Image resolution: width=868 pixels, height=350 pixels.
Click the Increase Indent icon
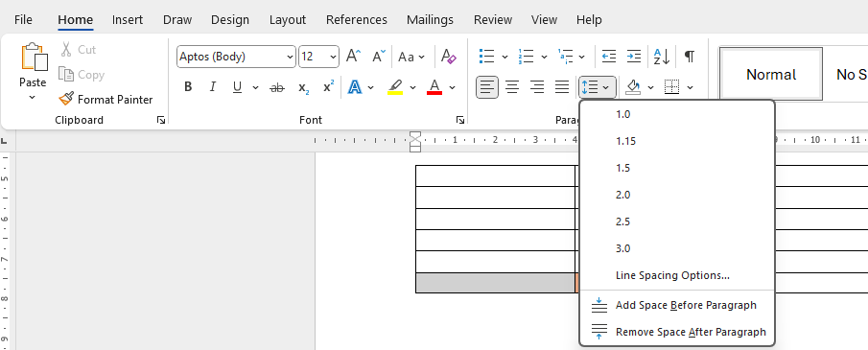pyautogui.click(x=633, y=57)
